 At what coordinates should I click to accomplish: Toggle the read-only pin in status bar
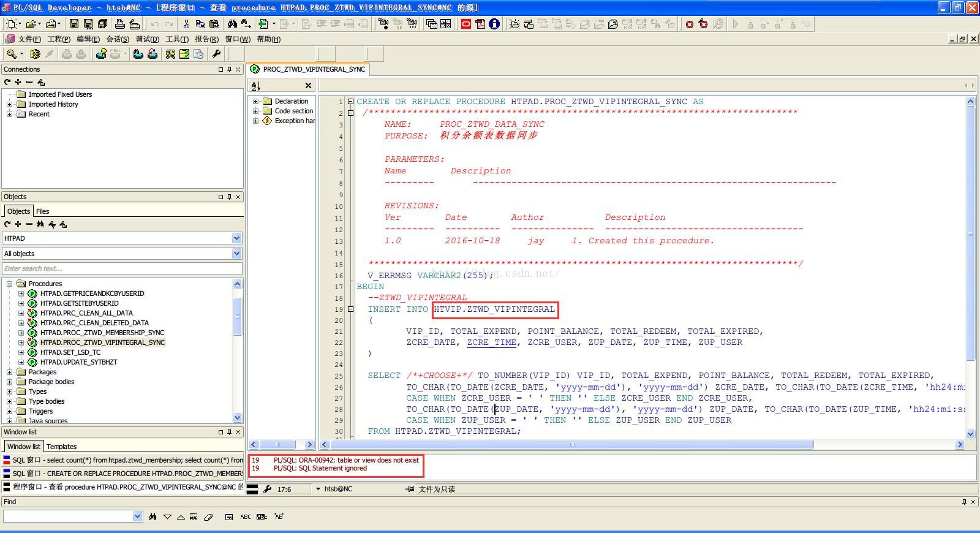pyautogui.click(x=410, y=489)
